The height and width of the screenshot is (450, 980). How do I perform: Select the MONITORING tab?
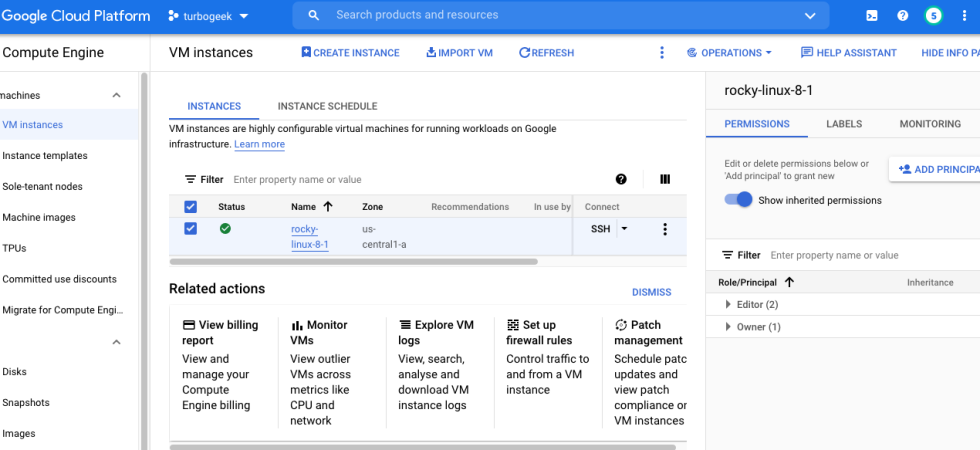930,124
